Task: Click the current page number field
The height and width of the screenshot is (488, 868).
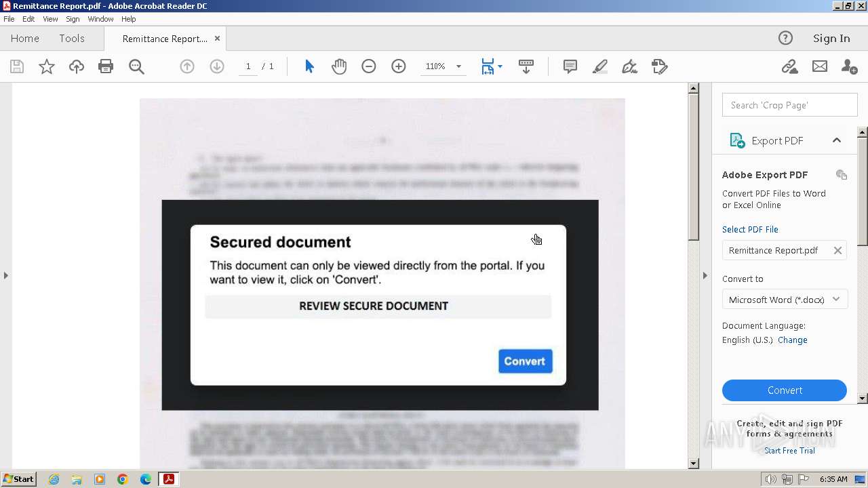Action: (x=248, y=66)
